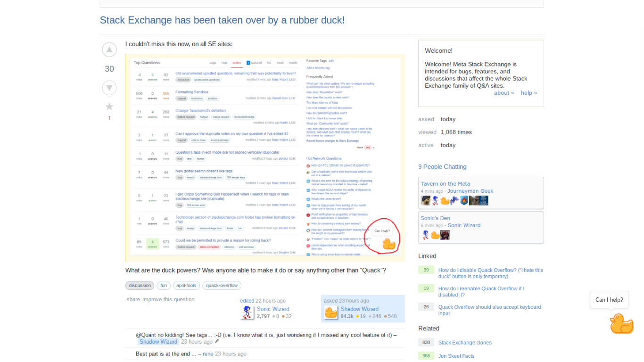Image resolution: width=644 pixels, height=362 pixels.
Task: Click the Sonic avatar in Sonic's Den
Action: point(425,234)
